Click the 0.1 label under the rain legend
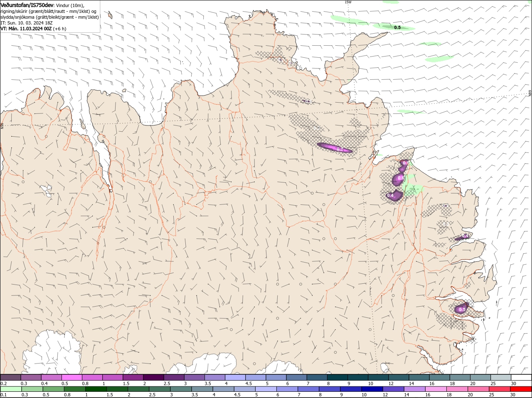This screenshot has width=532, height=398. pos(4,395)
